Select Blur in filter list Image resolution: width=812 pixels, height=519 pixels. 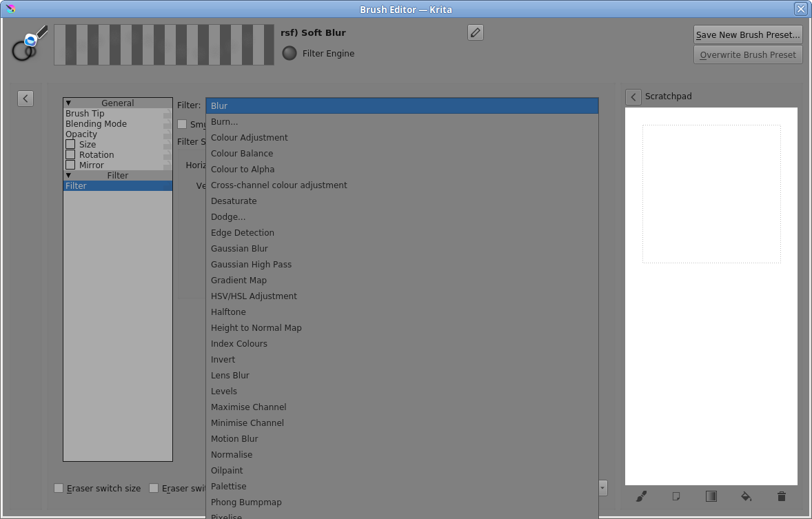point(402,105)
